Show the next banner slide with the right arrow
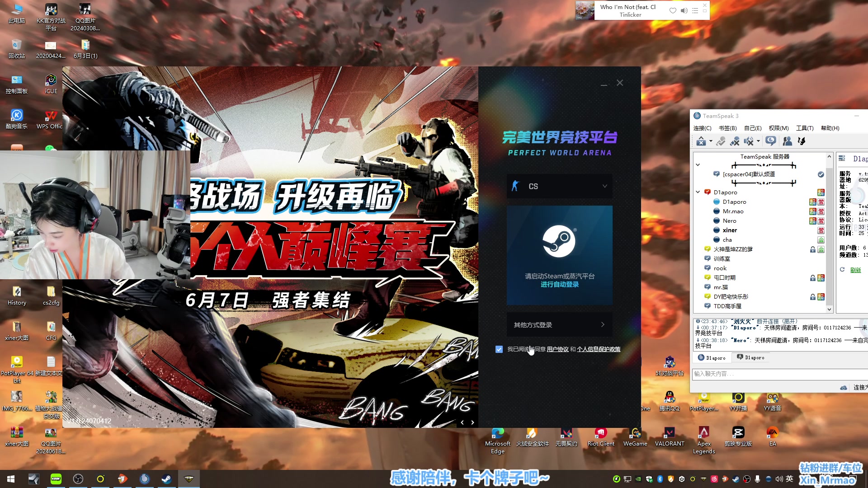 pos(473,422)
